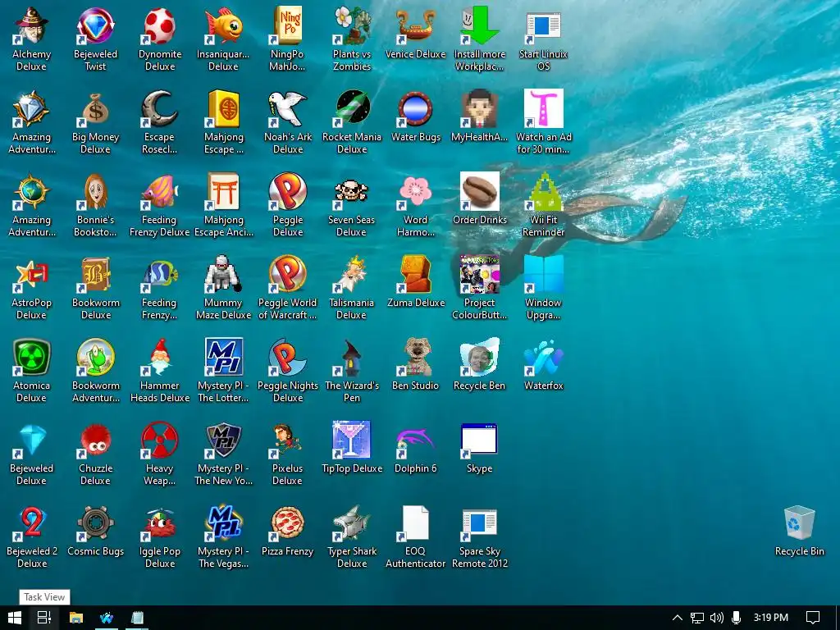Select Iggle Pop Deluxe icon
This screenshot has width=840, height=630.
pos(160,523)
